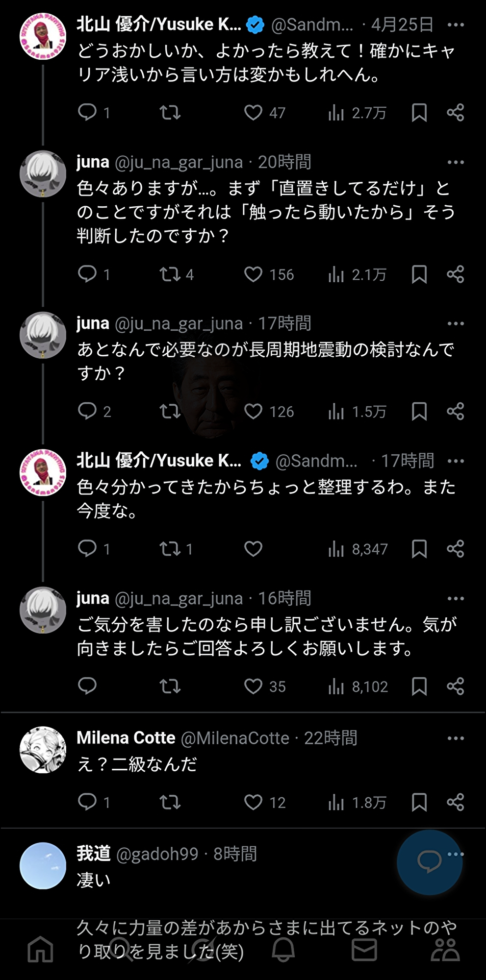This screenshot has height=980, width=486.
Task: Retweet juna's tweet with 4 reposts
Action: pos(170,274)
